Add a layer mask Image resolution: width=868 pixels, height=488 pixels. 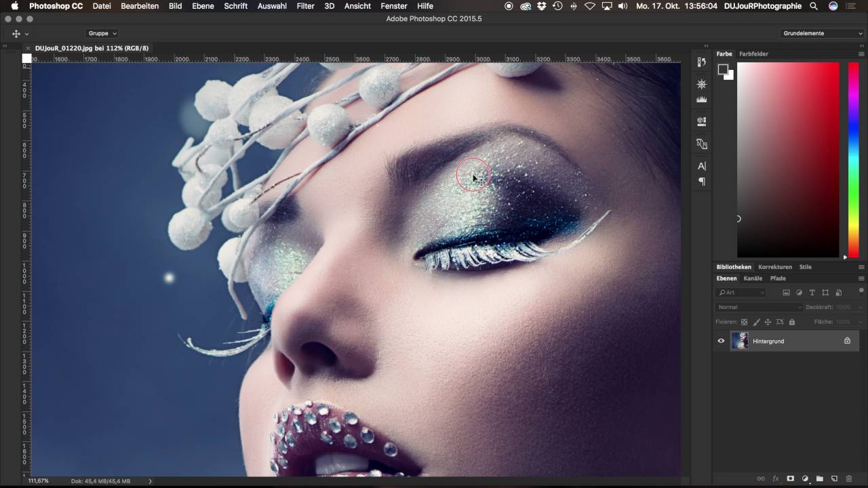coord(790,479)
